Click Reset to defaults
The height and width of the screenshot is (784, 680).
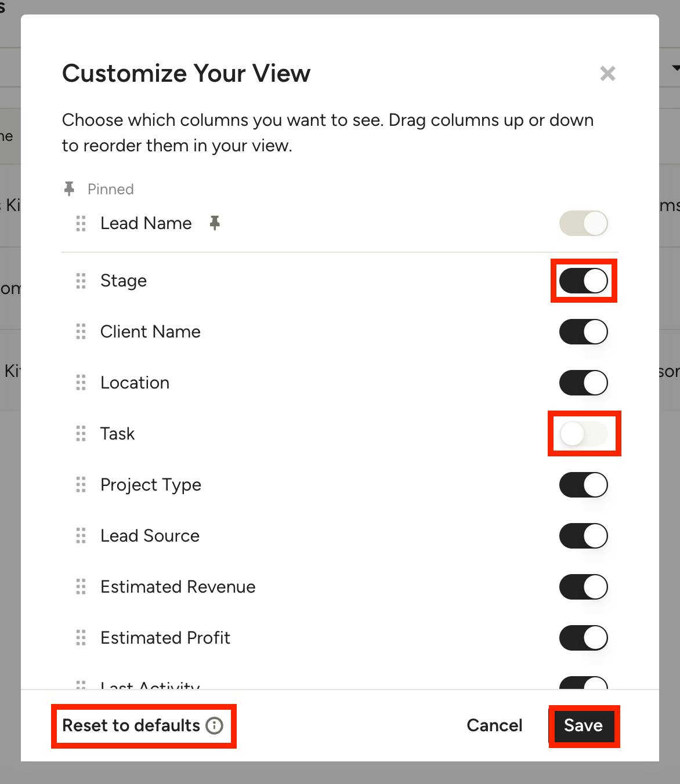pos(131,725)
